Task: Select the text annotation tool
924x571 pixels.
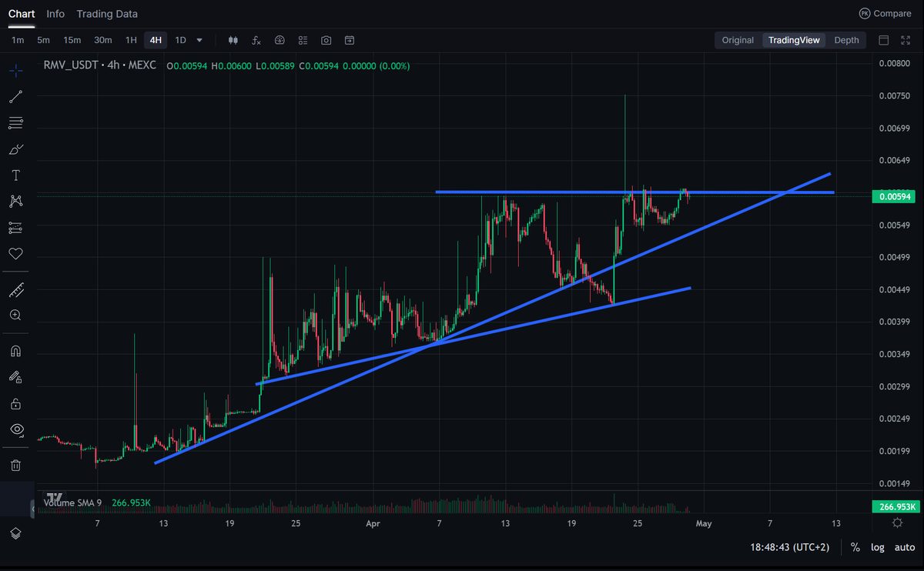Action: [x=15, y=175]
